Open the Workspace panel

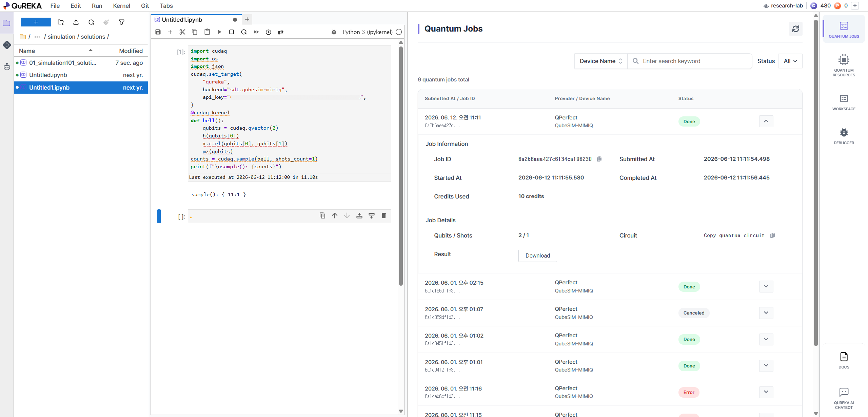click(844, 102)
